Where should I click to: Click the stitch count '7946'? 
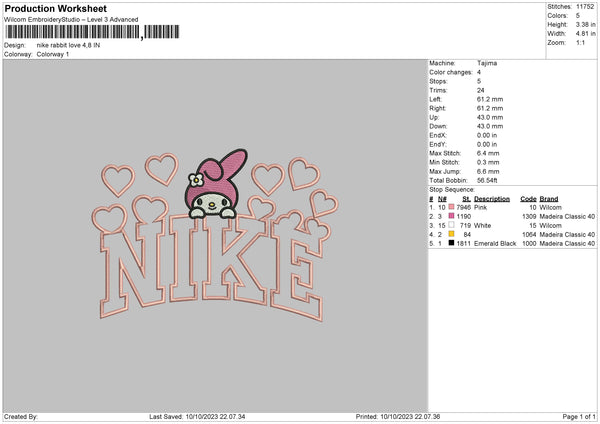tap(463, 207)
